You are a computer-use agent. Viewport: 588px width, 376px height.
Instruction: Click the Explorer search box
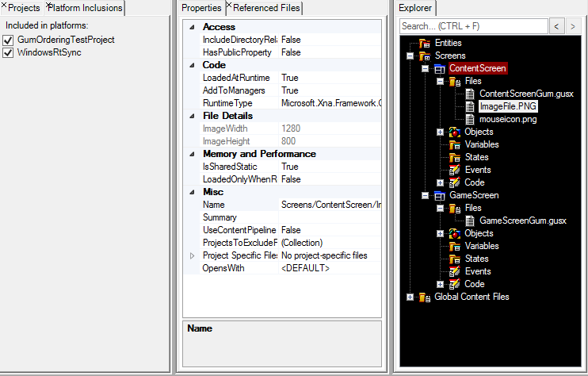pyautogui.click(x=473, y=27)
